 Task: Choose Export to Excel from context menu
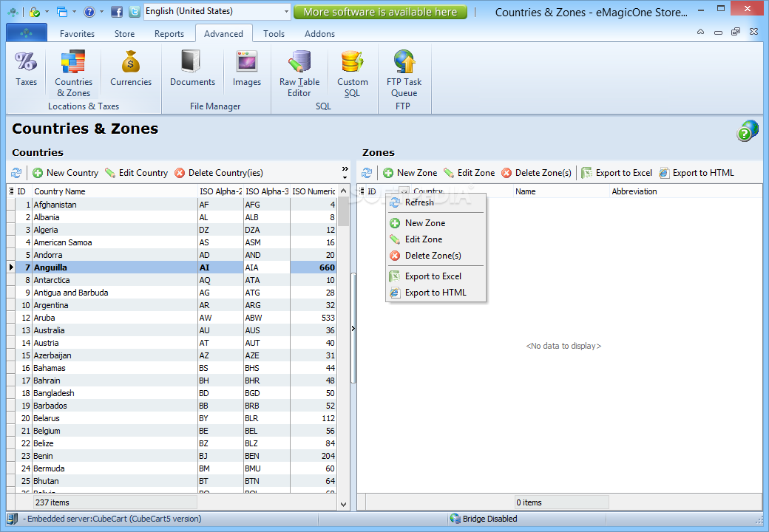436,276
